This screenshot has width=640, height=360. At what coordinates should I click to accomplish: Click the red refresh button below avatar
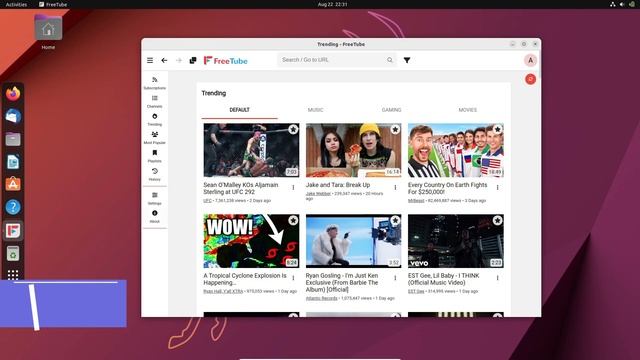tap(530, 79)
